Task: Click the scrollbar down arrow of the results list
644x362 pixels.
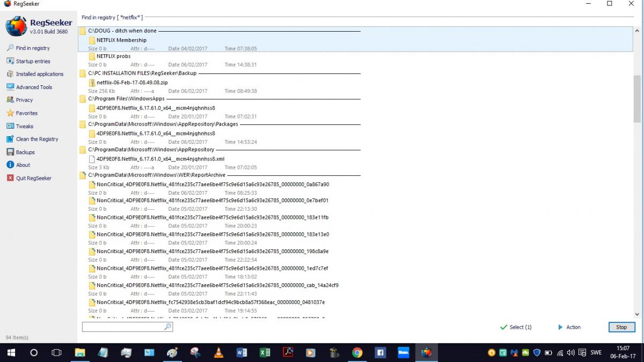Action: (637, 314)
